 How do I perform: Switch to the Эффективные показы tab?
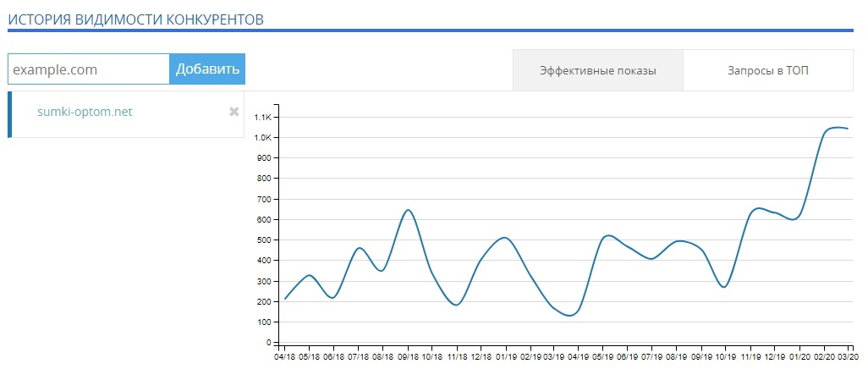tap(597, 70)
